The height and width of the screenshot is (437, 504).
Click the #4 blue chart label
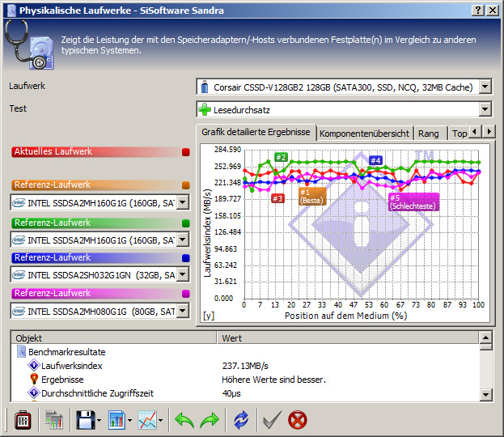pos(375,160)
